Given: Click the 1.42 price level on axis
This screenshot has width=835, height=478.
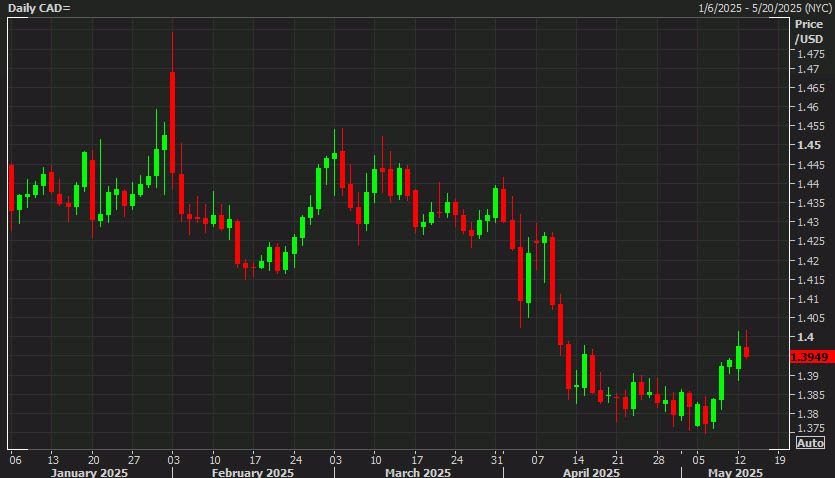Looking at the screenshot, I should click(808, 261).
